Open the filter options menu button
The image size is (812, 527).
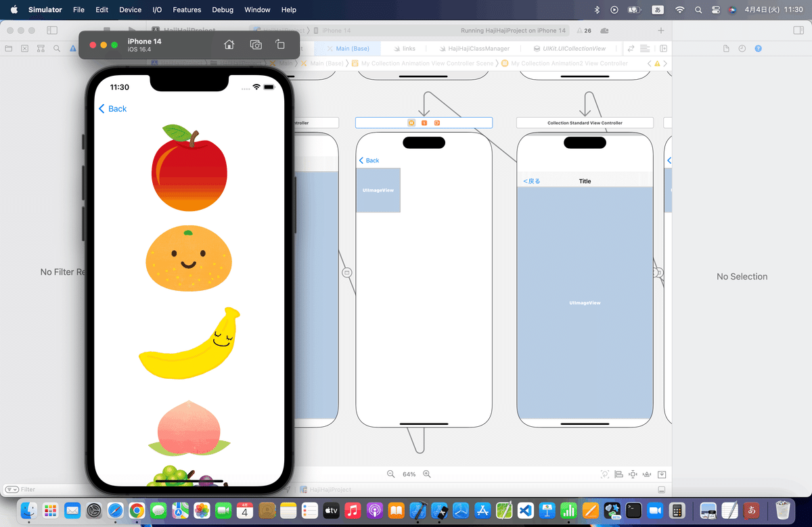coord(11,489)
